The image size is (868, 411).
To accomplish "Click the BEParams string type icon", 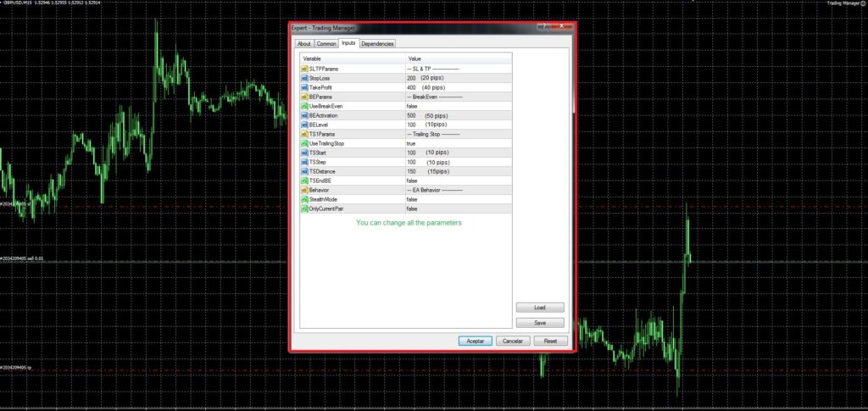I will (x=304, y=97).
